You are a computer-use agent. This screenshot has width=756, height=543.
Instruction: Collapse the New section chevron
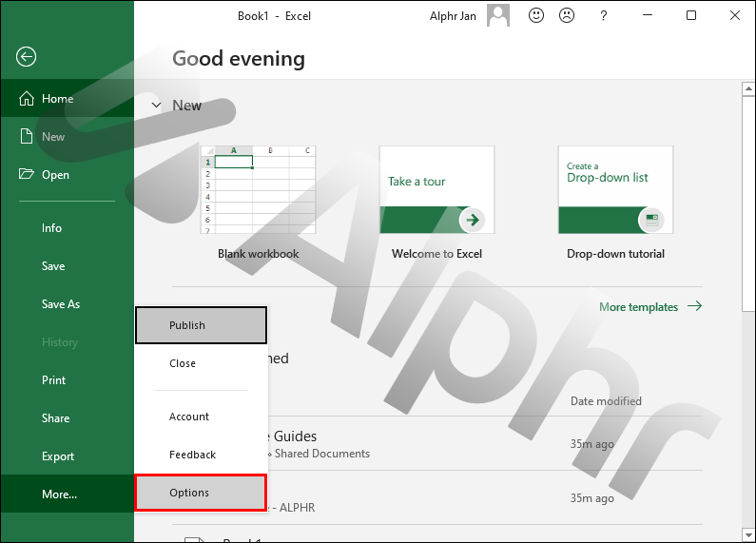tap(157, 106)
